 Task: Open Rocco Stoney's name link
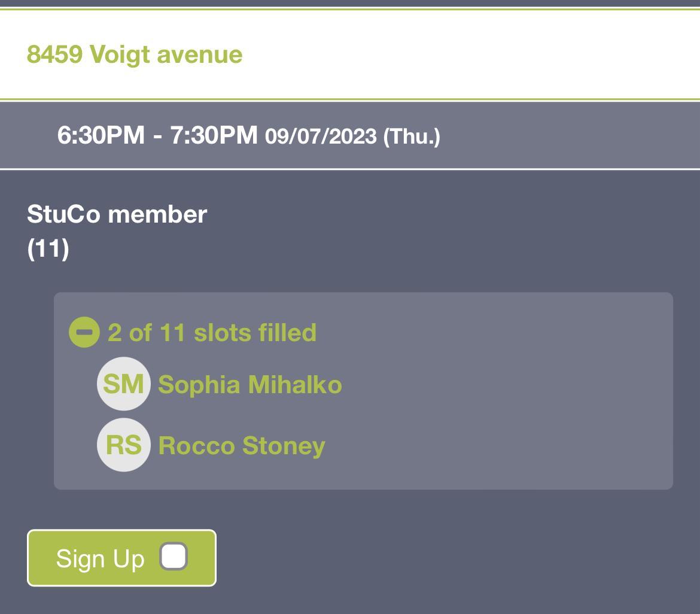[242, 445]
